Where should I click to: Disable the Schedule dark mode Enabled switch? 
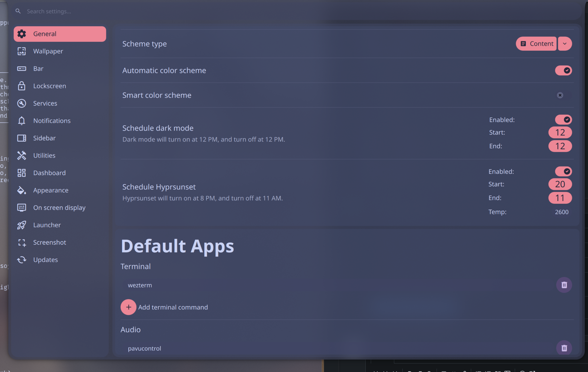[563, 120]
